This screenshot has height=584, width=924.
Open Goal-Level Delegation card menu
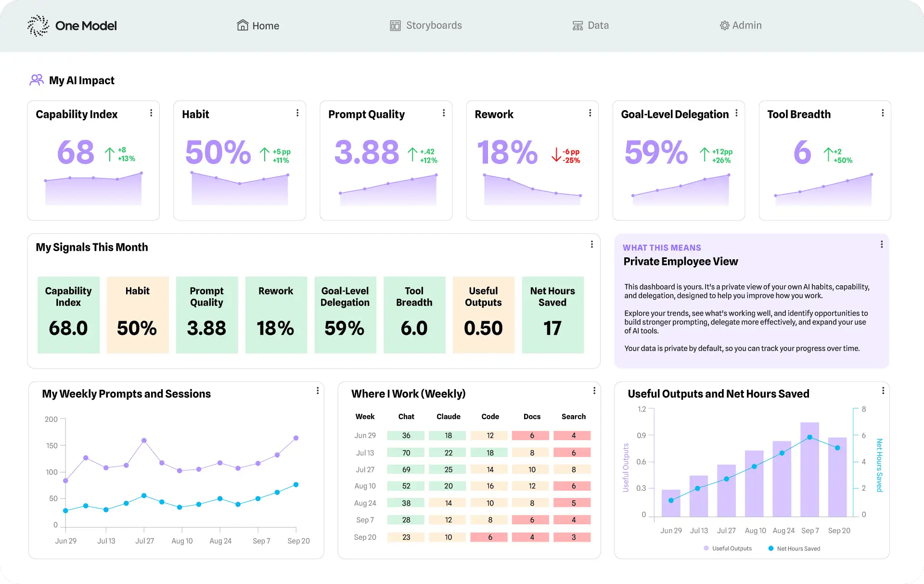736,113
